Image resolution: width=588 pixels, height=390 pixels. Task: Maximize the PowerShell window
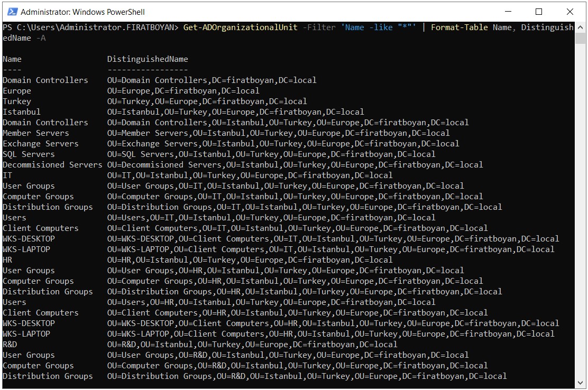point(539,12)
